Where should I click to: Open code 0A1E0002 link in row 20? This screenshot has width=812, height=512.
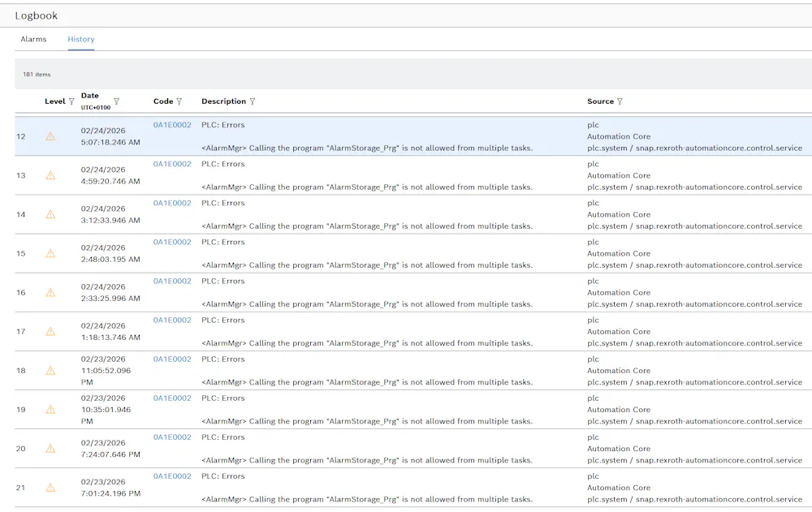172,437
